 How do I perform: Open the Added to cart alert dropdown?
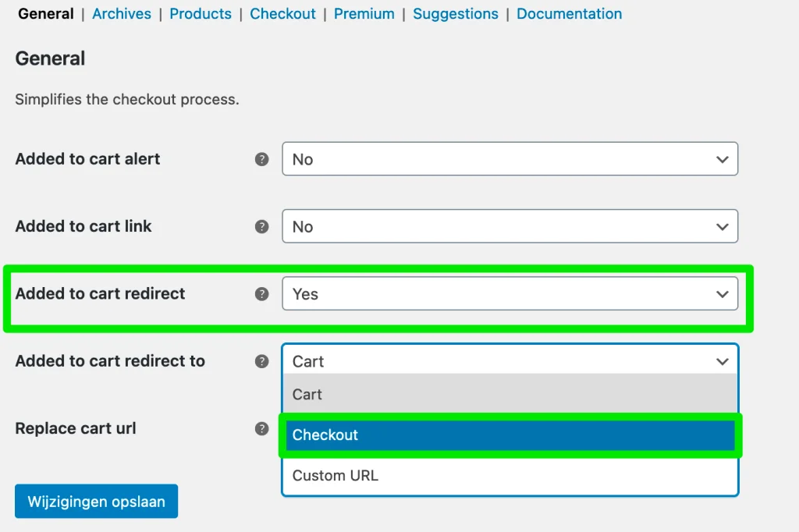(x=510, y=159)
